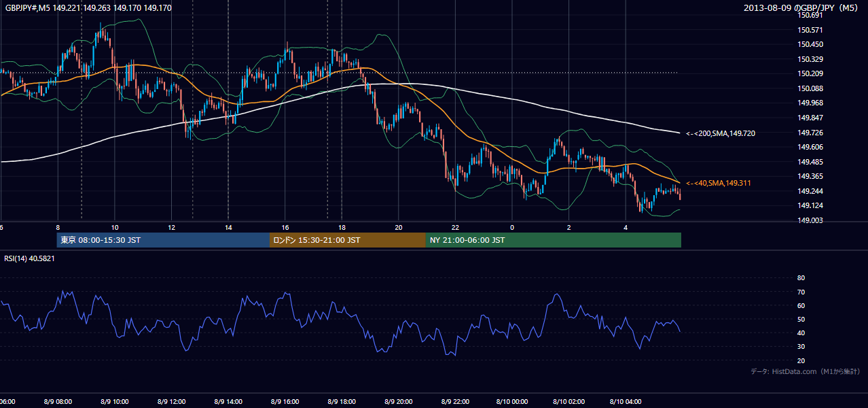Click price axis value 149.968
The height and width of the screenshot is (408, 868).
pos(810,103)
